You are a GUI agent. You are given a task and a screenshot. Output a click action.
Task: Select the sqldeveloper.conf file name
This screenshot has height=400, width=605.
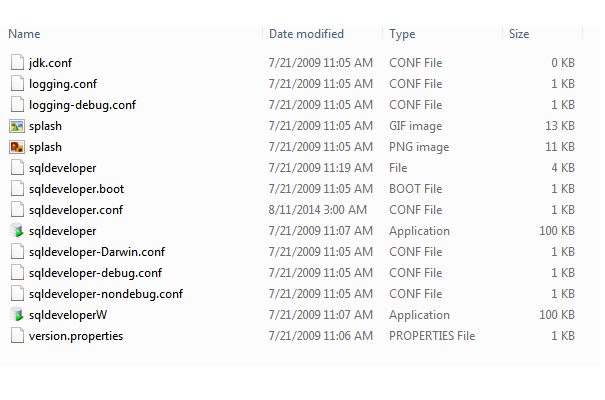click(76, 210)
